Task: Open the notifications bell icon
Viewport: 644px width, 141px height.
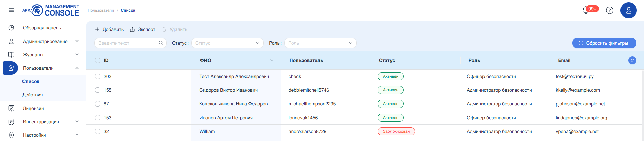Action: tap(586, 10)
